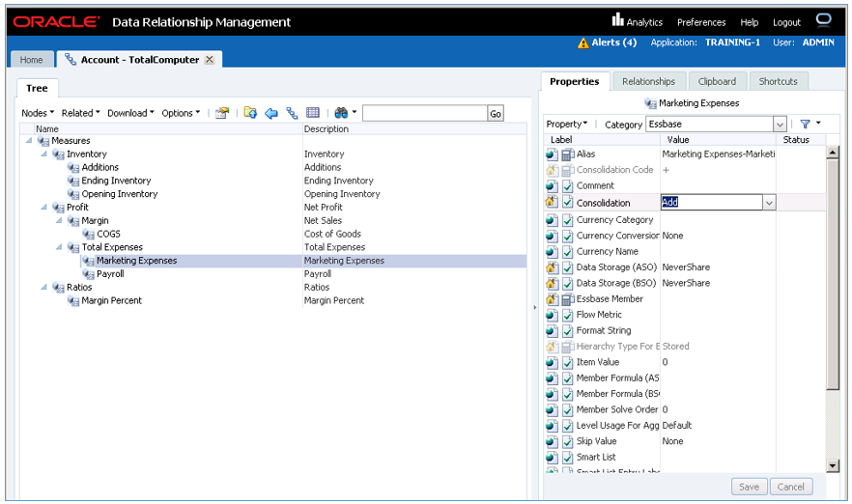Toggle the Level Usage For Agg checkbox
The height and width of the screenshot is (504, 852).
click(x=568, y=426)
